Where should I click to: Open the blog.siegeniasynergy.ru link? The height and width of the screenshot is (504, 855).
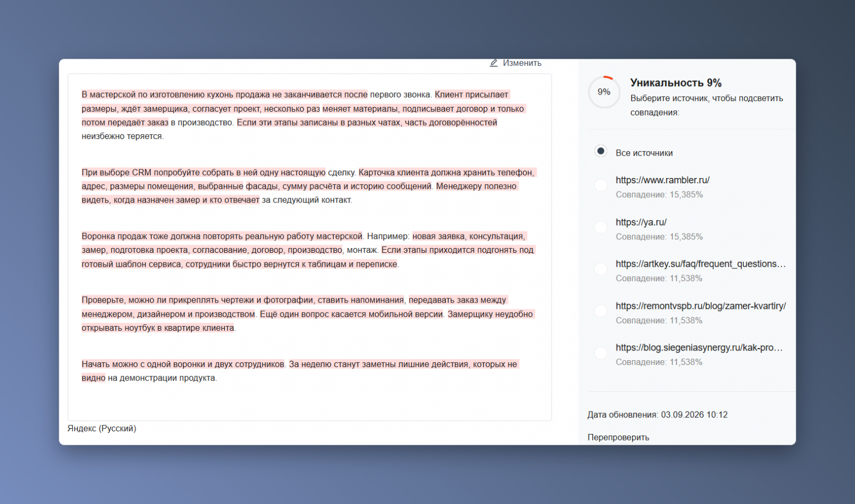coord(699,347)
